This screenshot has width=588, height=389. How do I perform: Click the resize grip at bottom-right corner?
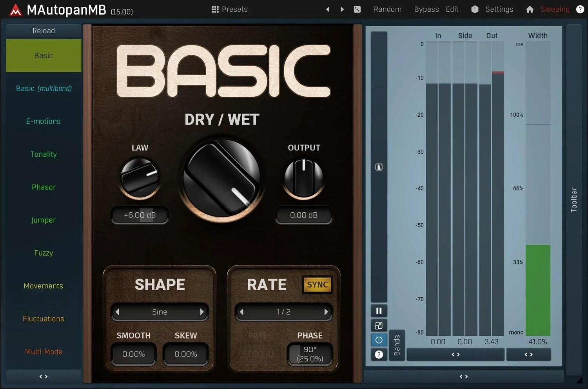coord(579,380)
